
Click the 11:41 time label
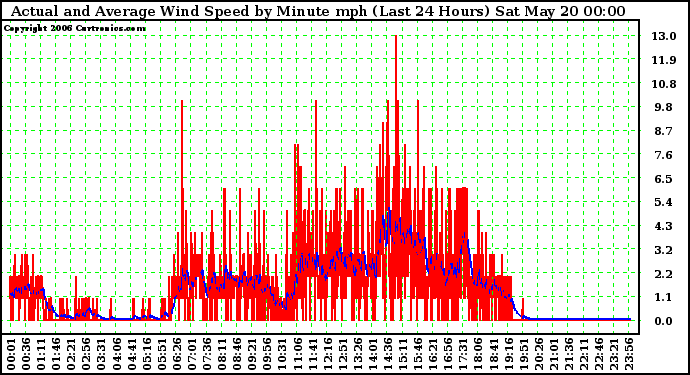(x=312, y=354)
